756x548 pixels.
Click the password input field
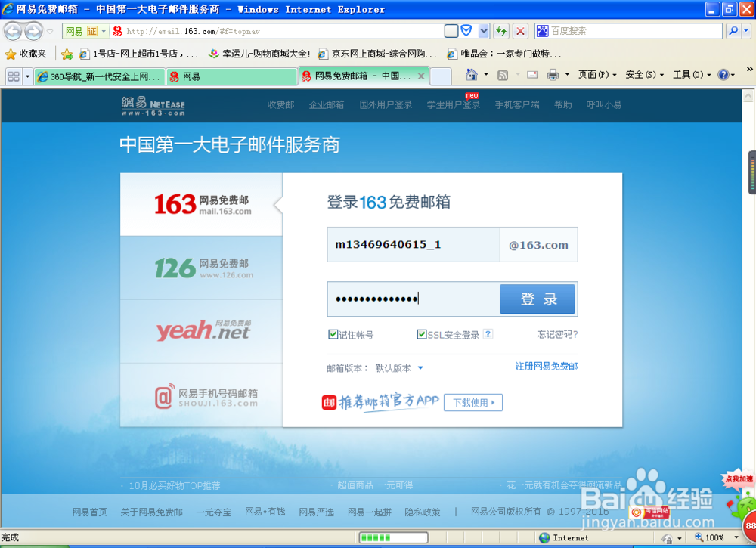(414, 299)
